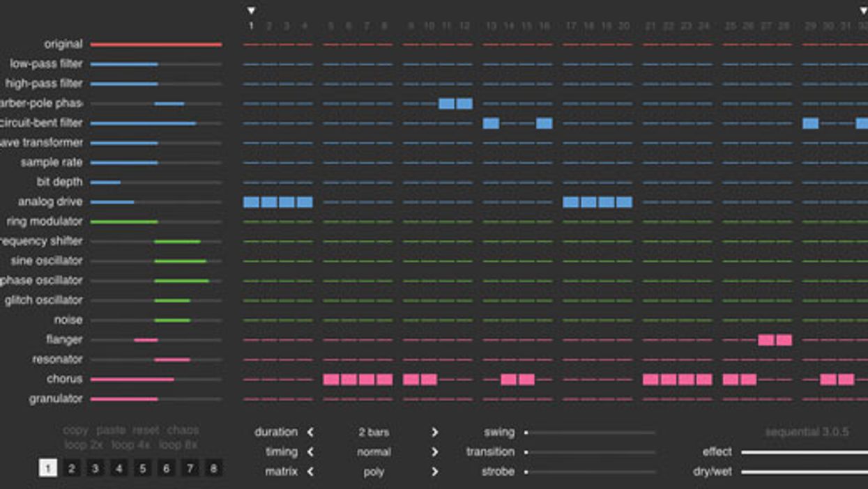Click the right chevron after 2 bars
The height and width of the screenshot is (489, 868).
point(434,433)
